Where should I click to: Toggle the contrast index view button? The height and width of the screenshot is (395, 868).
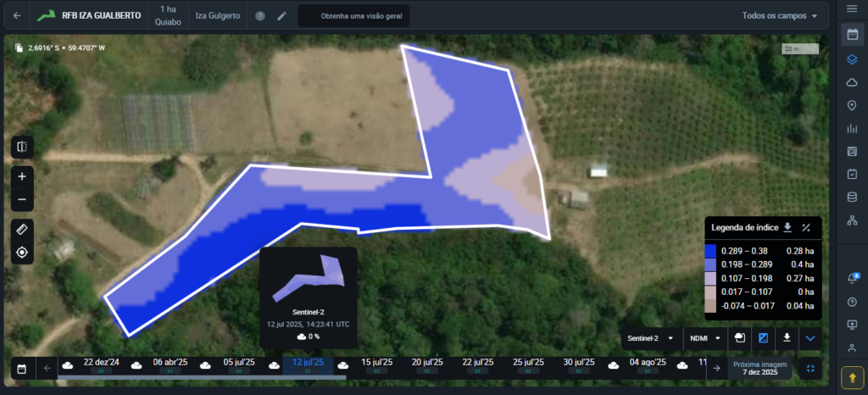coord(763,337)
